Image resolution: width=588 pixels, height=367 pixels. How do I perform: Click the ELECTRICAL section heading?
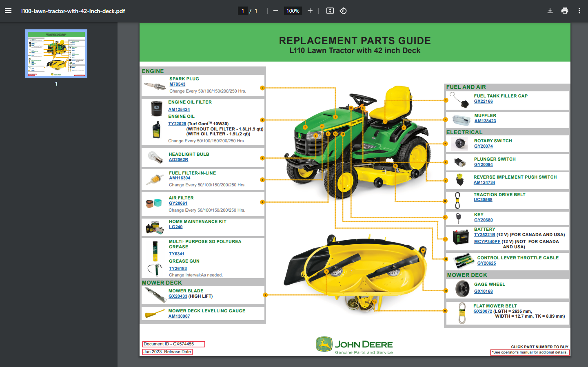(x=464, y=133)
